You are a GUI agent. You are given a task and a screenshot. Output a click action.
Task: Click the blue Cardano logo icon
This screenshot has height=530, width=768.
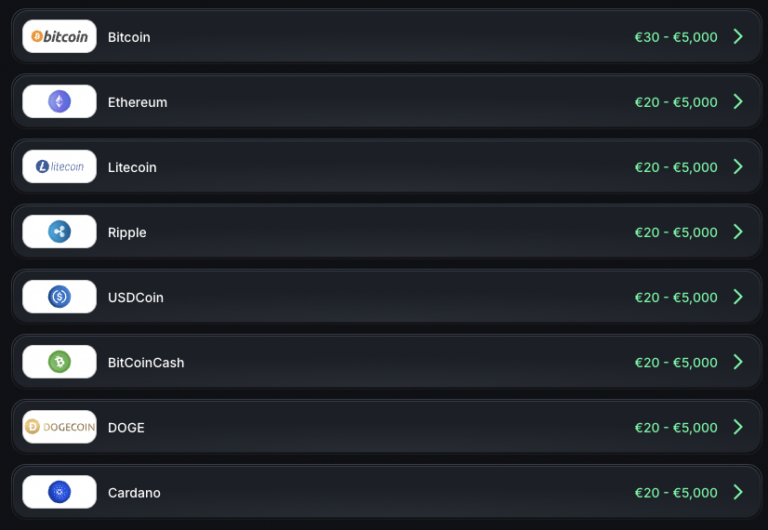coord(59,492)
